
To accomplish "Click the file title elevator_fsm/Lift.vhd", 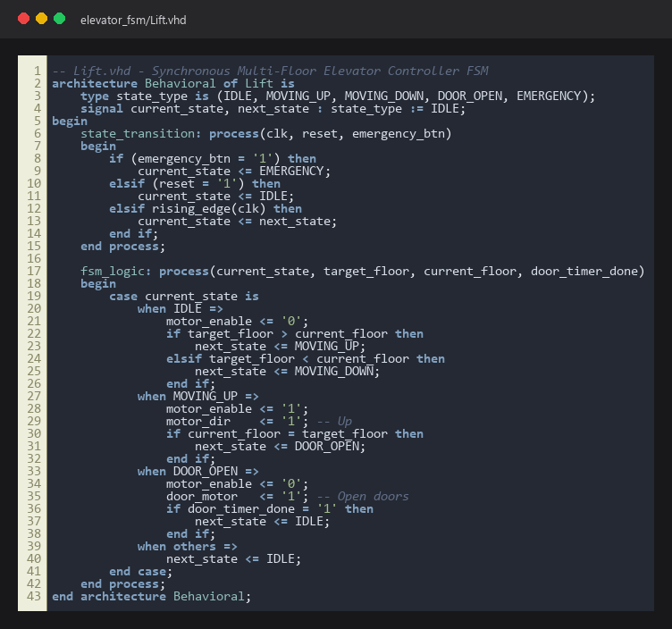I will [x=133, y=21].
